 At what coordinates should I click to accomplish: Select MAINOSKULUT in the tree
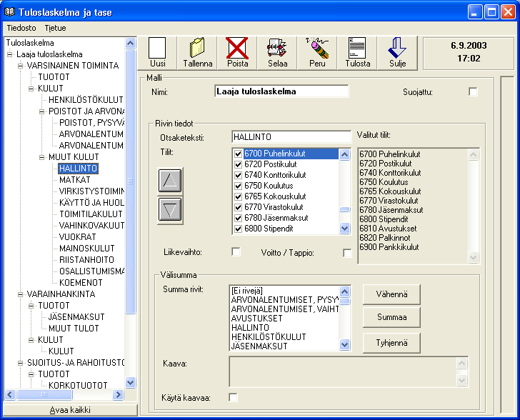tap(87, 249)
